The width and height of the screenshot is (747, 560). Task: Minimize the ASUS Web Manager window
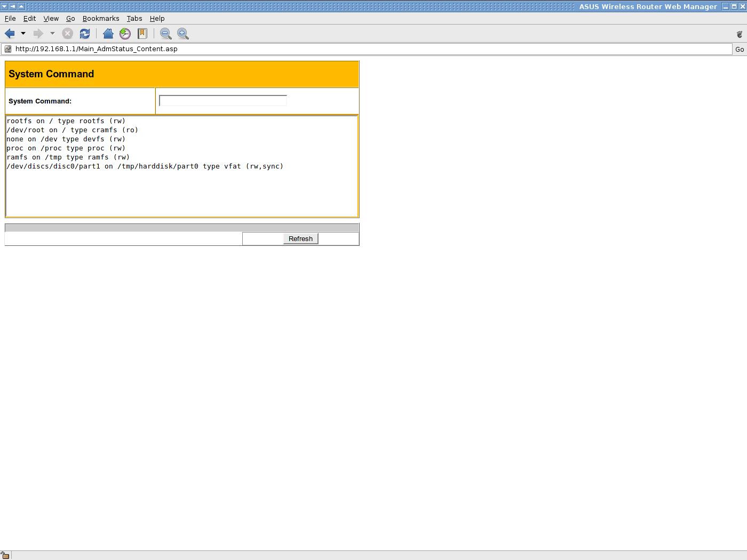[726, 6]
